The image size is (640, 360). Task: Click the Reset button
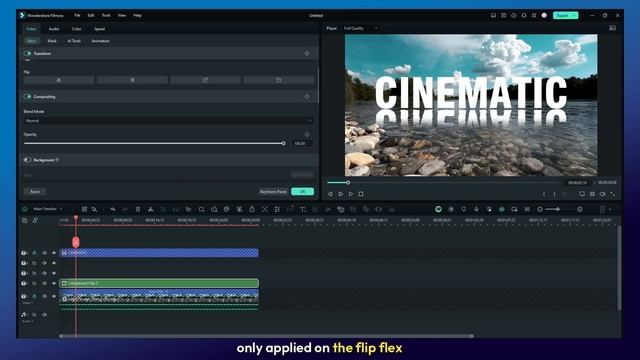tap(35, 191)
